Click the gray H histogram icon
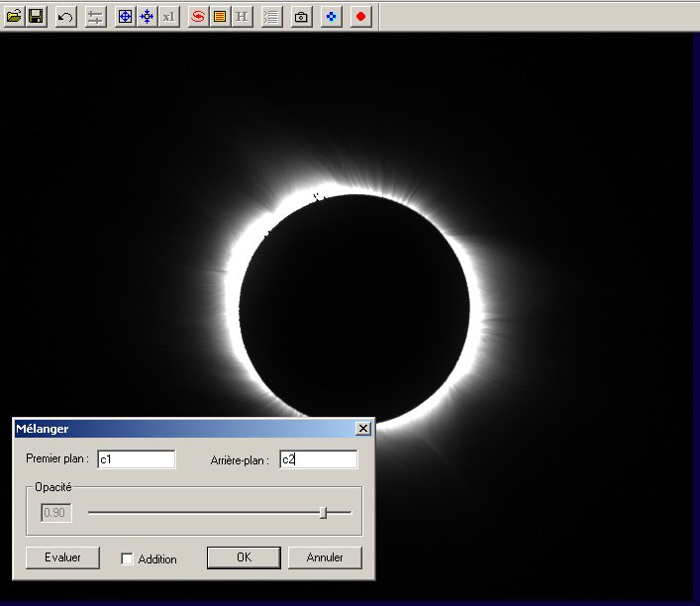 242,17
